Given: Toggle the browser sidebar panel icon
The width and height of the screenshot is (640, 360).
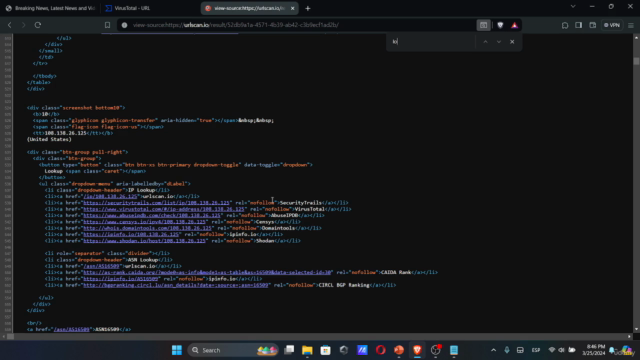Looking at the screenshot, I should pos(578,25).
